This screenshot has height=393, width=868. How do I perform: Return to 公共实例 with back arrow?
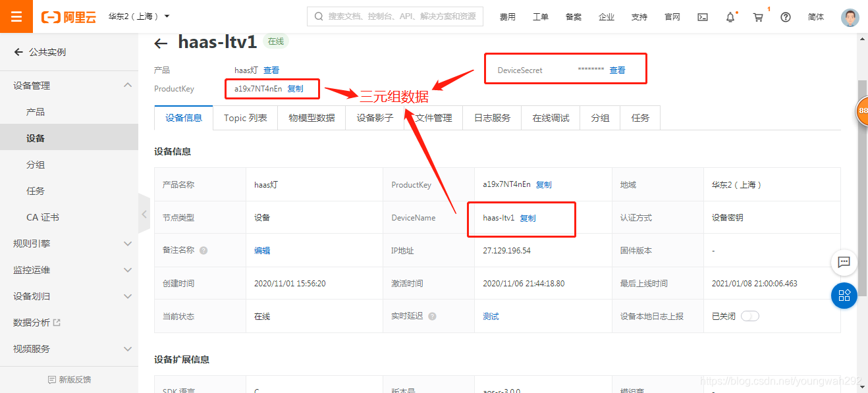coord(18,52)
